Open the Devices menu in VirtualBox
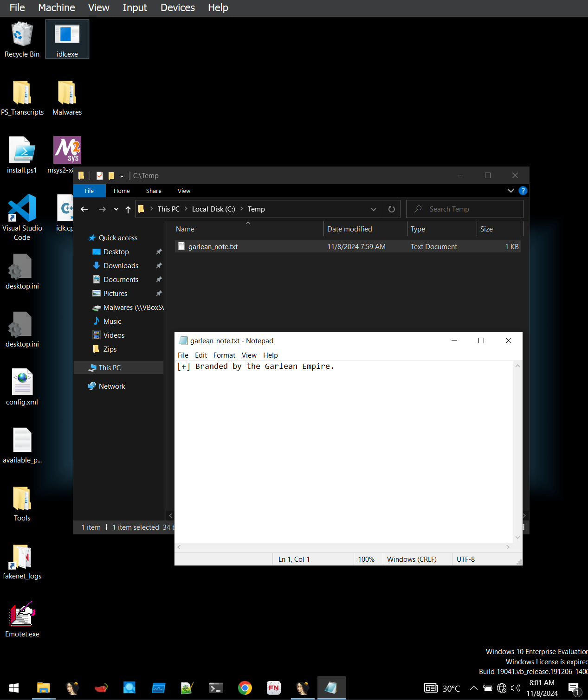The width and height of the screenshot is (588, 700). tap(178, 8)
